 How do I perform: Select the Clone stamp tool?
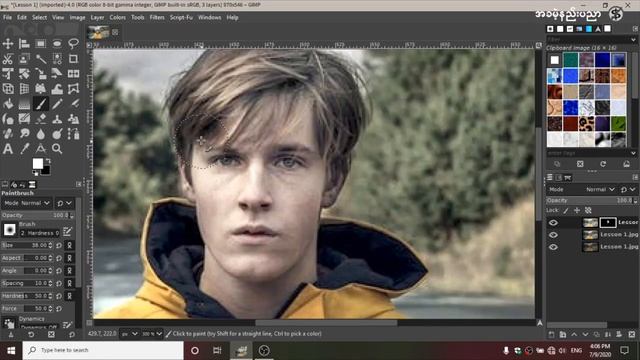[x=57, y=119]
